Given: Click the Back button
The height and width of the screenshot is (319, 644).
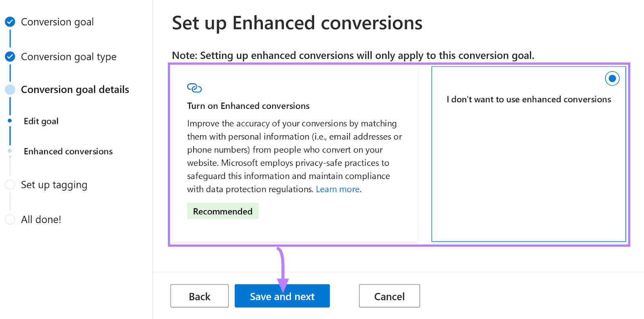Looking at the screenshot, I should 200,296.
